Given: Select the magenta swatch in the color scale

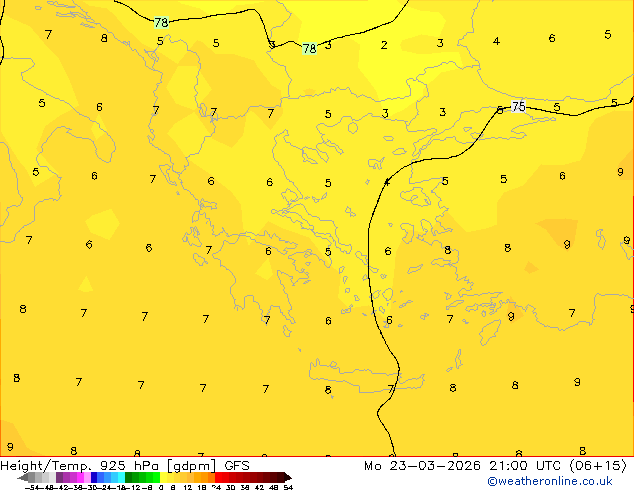Looking at the screenshot, I should 80,477.
